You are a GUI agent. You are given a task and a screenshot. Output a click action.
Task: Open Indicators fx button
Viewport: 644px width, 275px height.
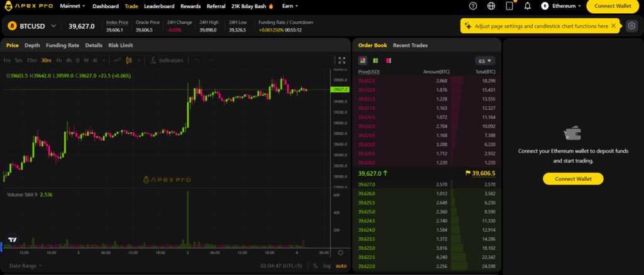tap(166, 60)
